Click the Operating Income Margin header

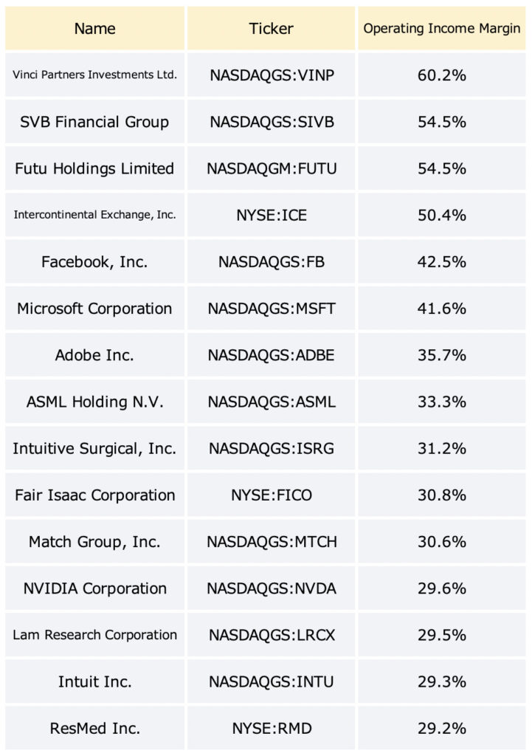pyautogui.click(x=441, y=29)
